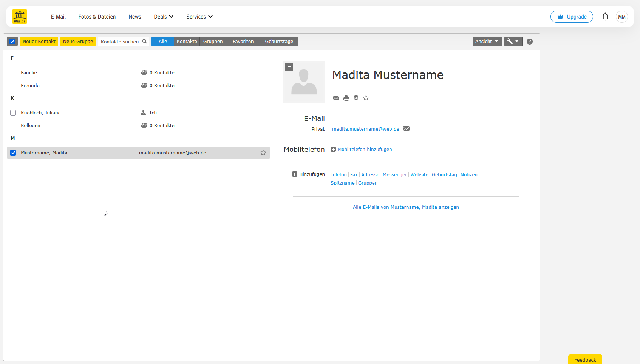Print contact using printer icon

pos(346,98)
